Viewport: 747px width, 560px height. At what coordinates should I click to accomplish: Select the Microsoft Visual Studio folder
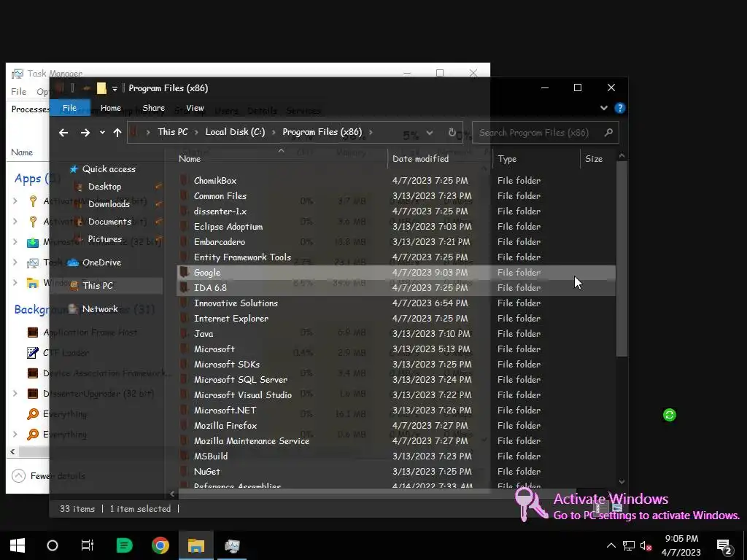coord(242,394)
